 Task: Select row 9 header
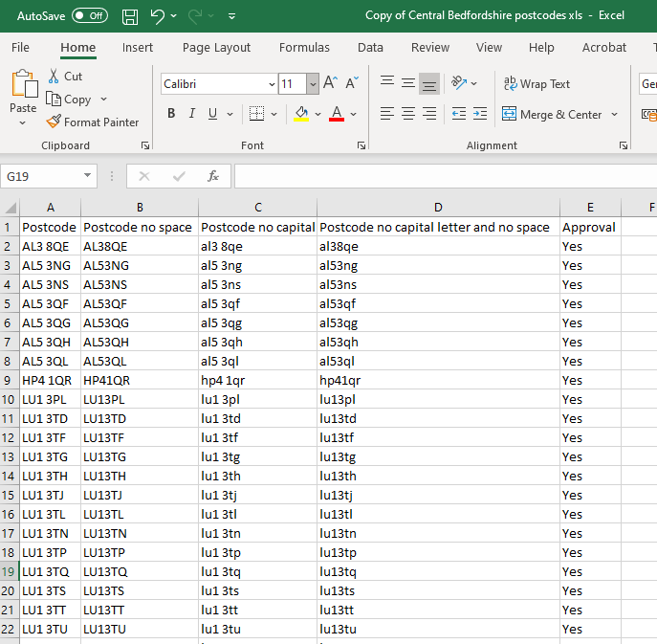pyautogui.click(x=8, y=380)
